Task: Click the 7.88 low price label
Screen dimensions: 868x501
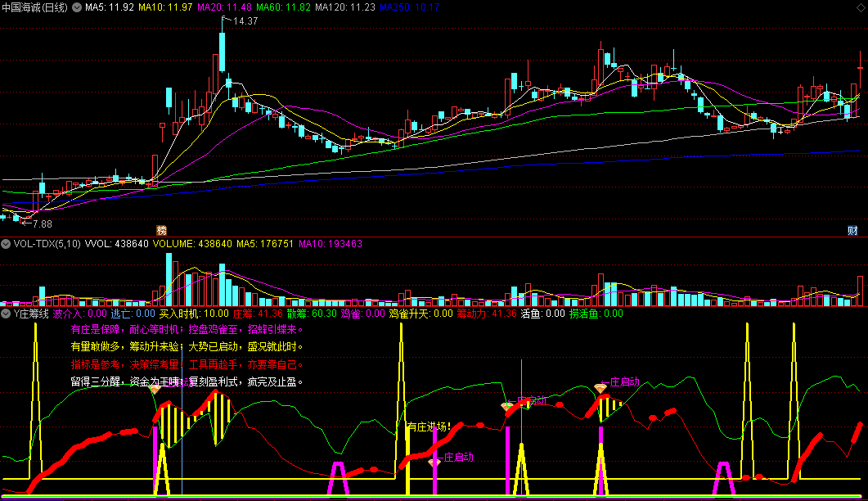Action: (42, 224)
